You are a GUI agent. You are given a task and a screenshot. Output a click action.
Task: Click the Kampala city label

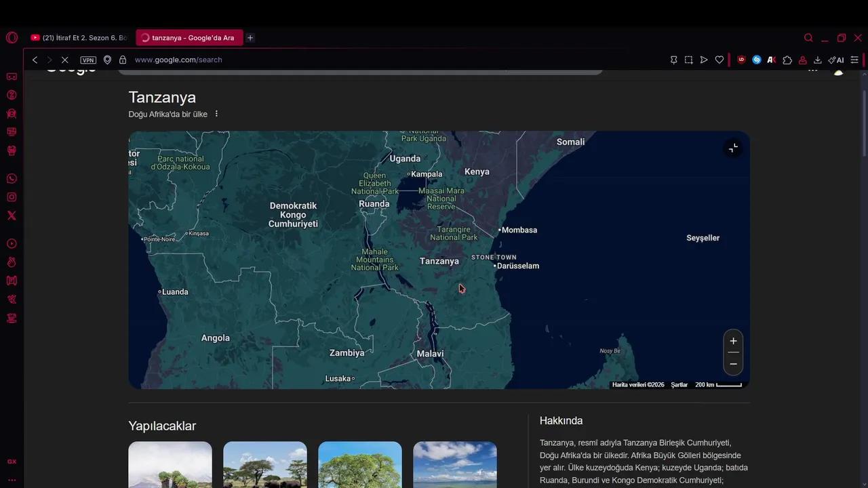point(425,174)
